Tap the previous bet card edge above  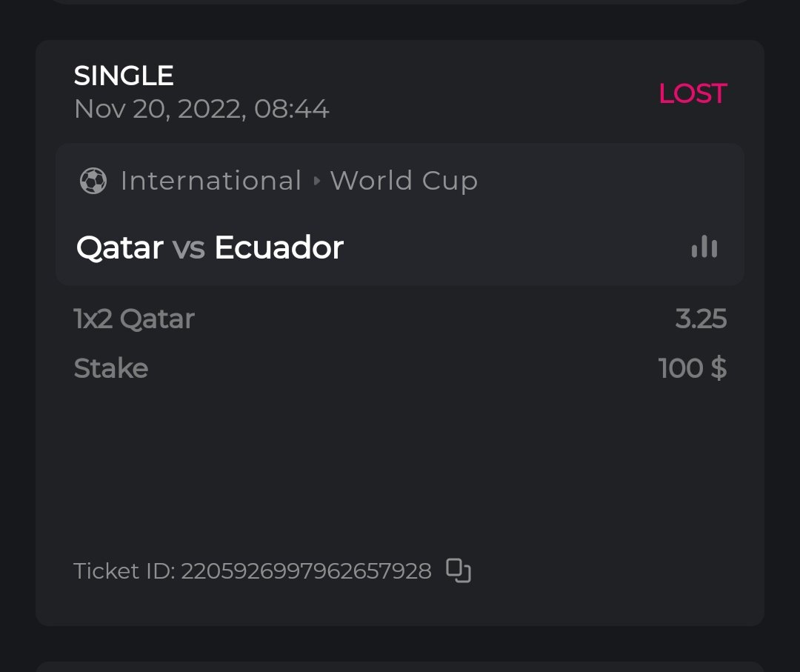pos(400,1)
